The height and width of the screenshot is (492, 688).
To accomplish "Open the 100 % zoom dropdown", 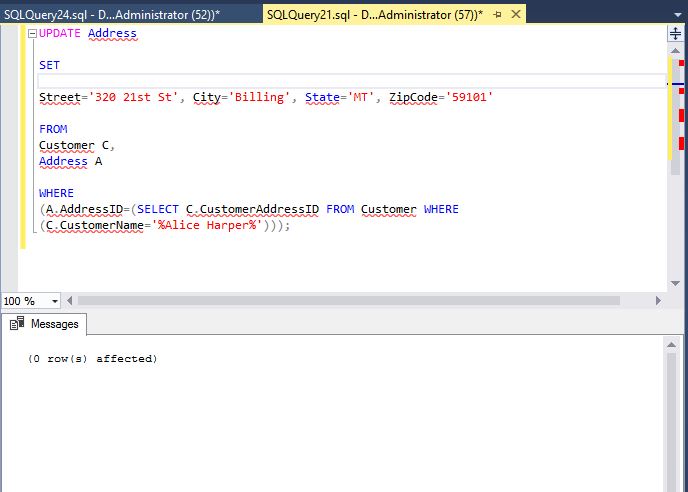I will 54,301.
